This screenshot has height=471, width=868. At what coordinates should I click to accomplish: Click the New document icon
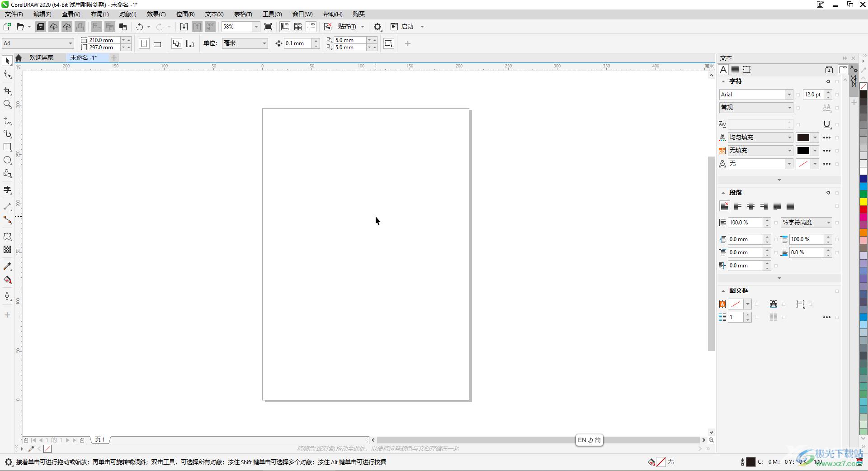(x=7, y=27)
